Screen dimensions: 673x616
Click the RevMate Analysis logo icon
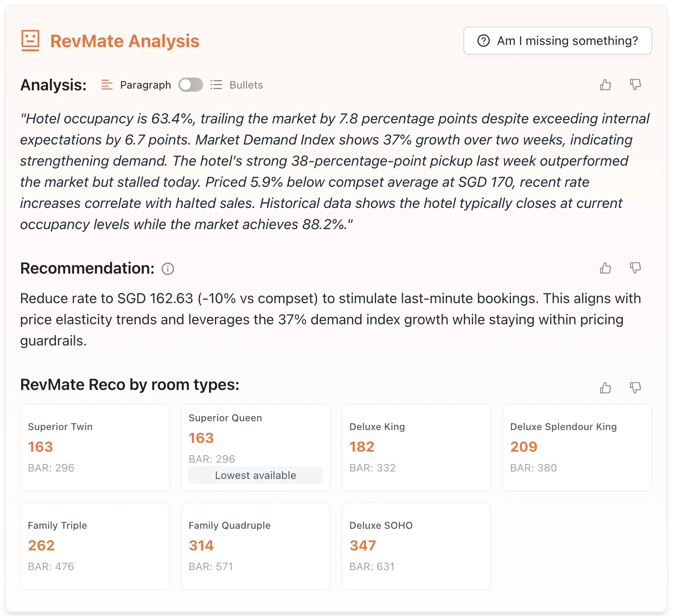pos(30,41)
